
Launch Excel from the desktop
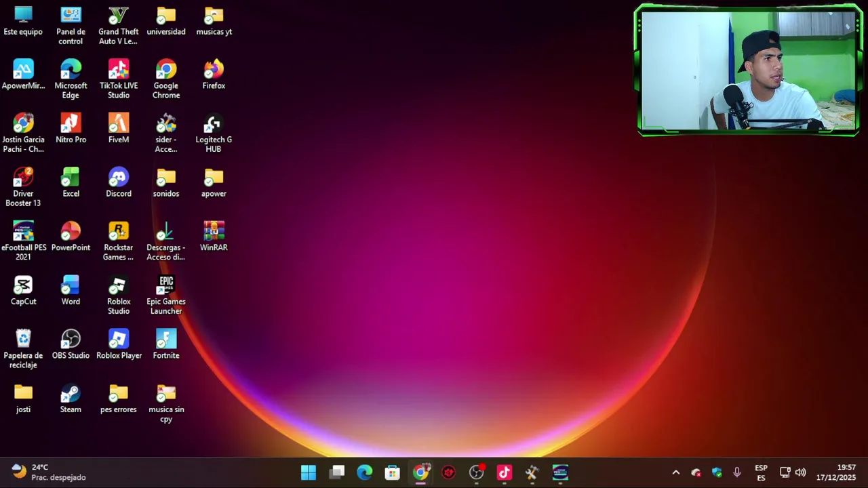71,183
